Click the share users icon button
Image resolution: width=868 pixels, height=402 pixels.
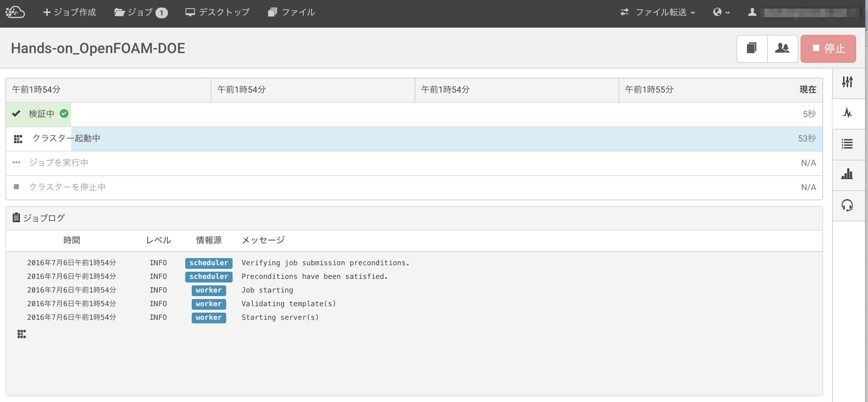tap(783, 48)
